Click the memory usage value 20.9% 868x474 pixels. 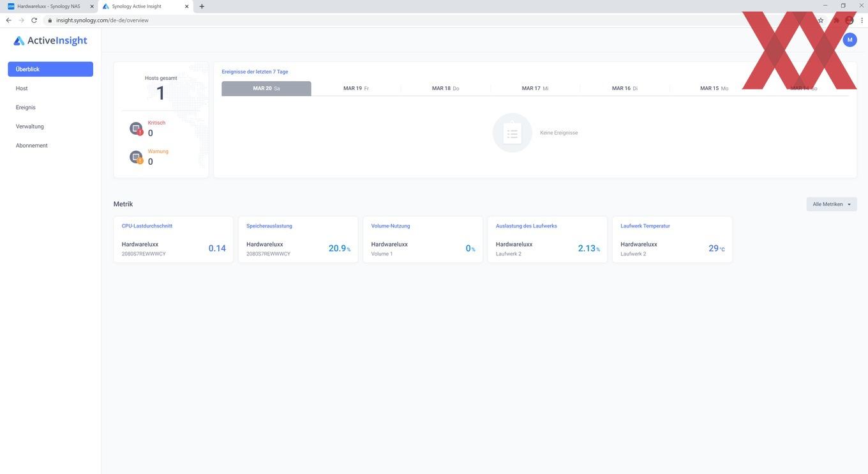340,248
